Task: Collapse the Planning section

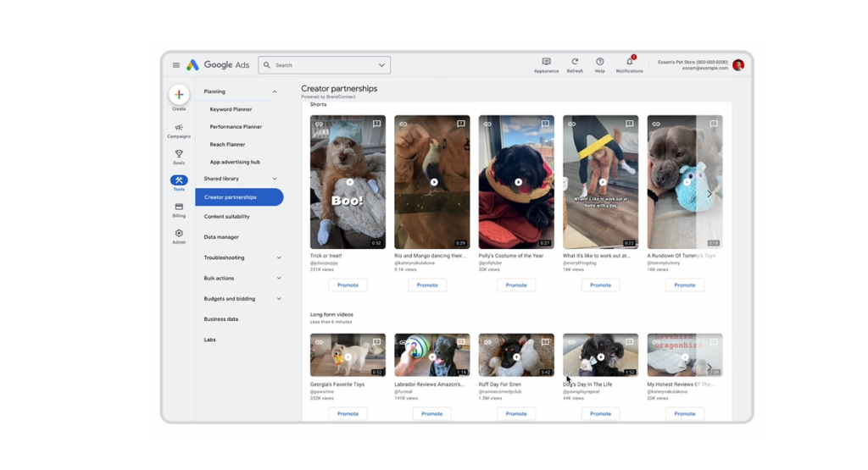Action: click(275, 91)
